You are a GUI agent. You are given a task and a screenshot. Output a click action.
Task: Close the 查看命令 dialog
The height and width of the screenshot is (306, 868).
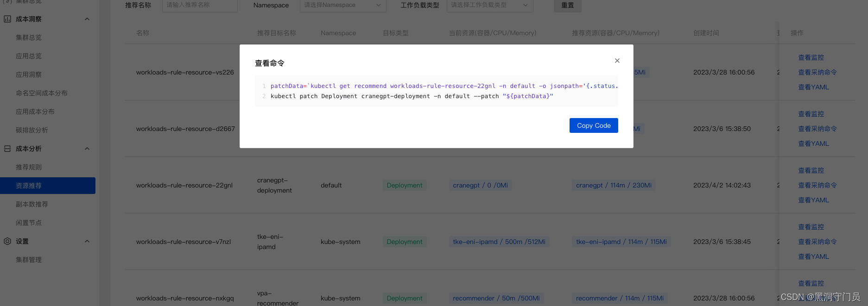617,61
